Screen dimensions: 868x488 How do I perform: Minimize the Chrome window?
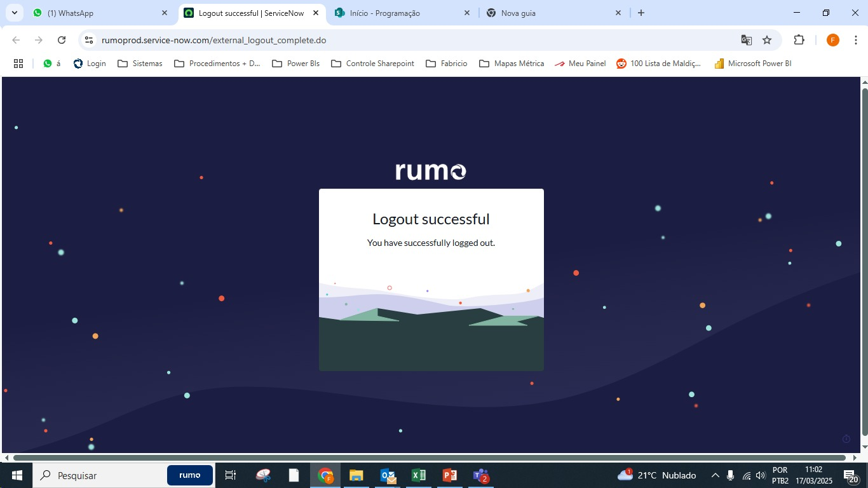coord(797,13)
